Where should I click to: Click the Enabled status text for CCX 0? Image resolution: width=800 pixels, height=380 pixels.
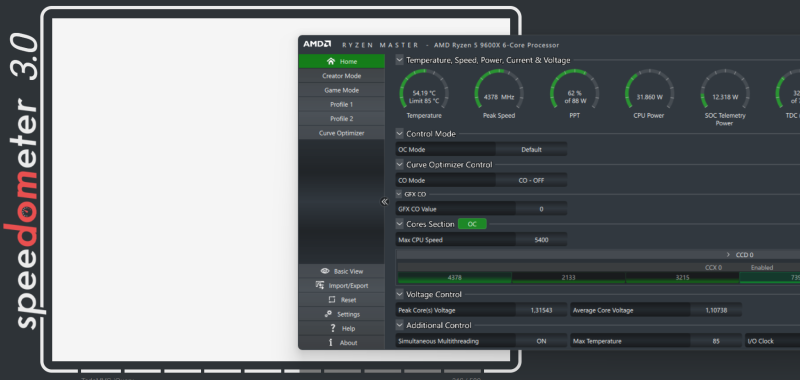pos(762,267)
